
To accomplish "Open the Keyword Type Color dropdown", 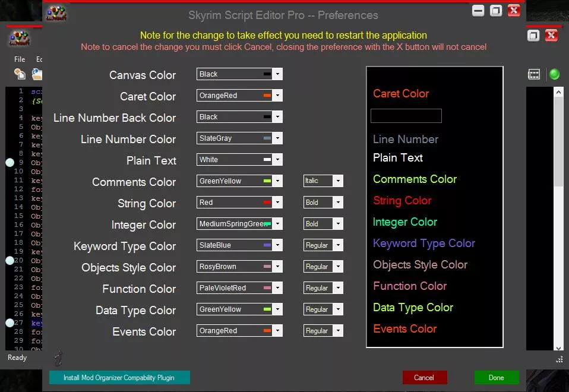I will [277, 245].
